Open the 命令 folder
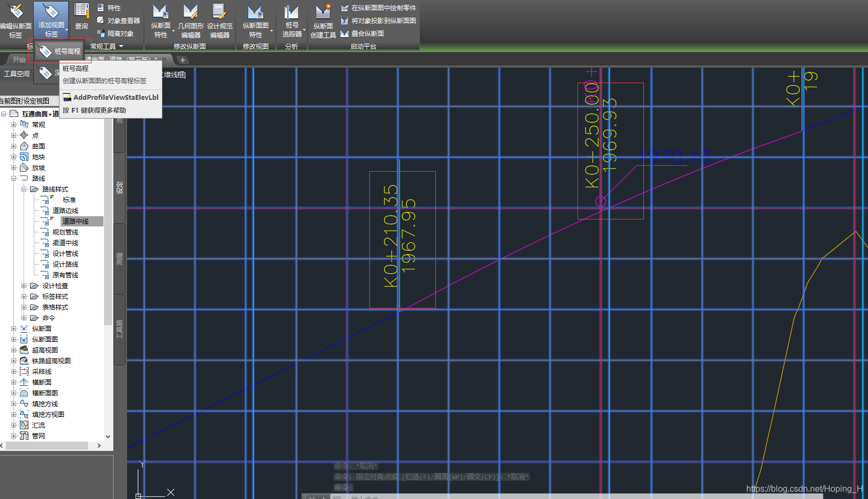Viewport: 868px width, 499px height. (48, 318)
